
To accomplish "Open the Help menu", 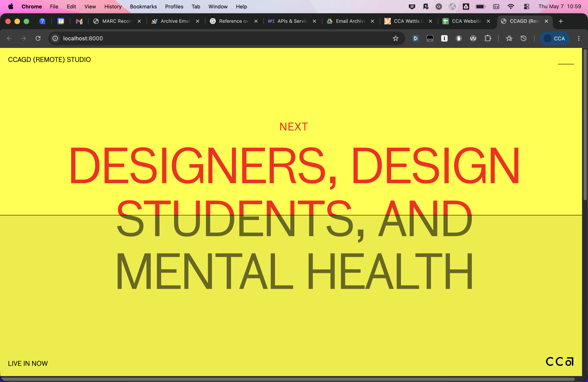I will [x=241, y=7].
